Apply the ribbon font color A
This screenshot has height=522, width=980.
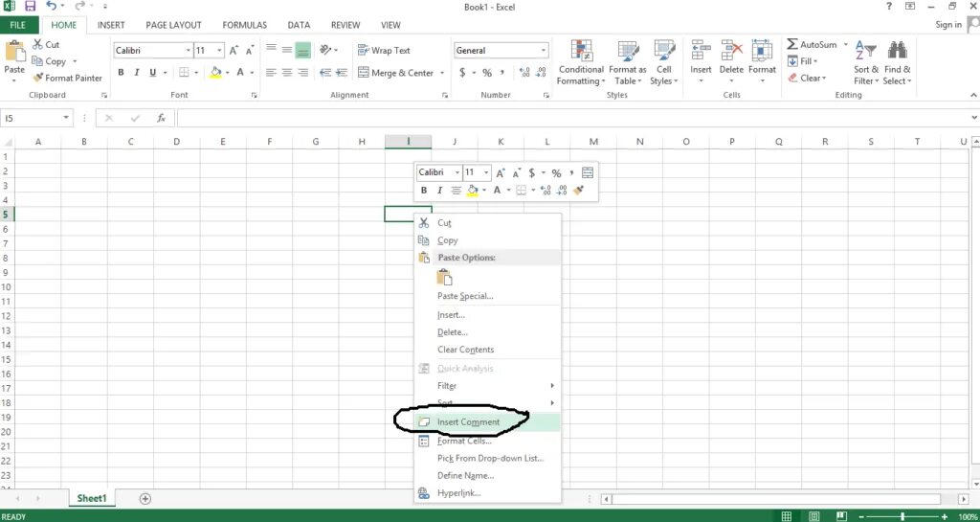(240, 73)
